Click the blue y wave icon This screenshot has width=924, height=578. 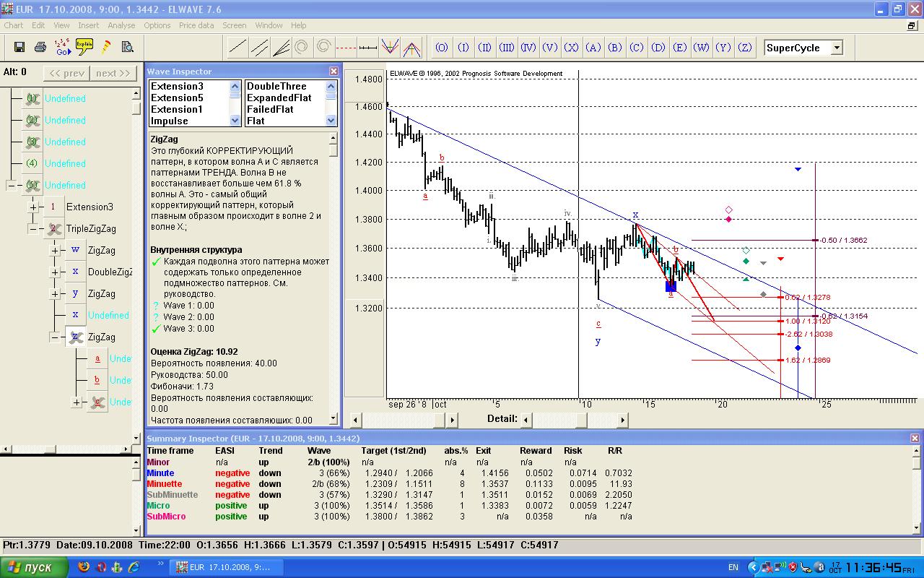pos(75,293)
